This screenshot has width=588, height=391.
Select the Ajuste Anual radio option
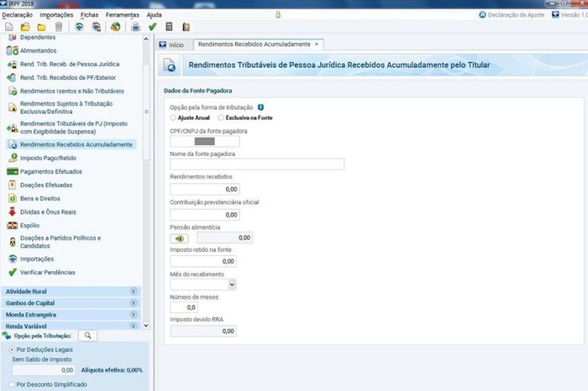tap(173, 117)
